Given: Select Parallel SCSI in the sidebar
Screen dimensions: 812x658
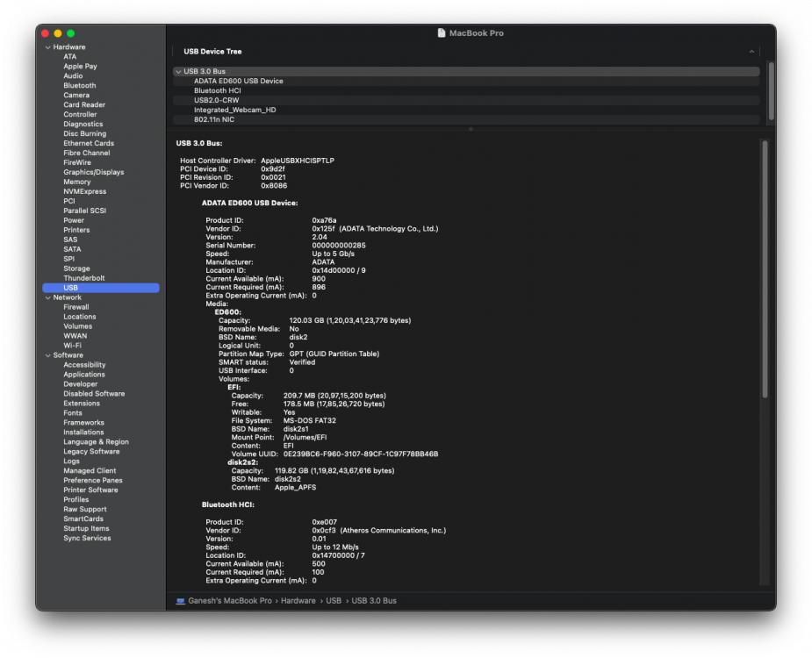Looking at the screenshot, I should pos(85,211).
